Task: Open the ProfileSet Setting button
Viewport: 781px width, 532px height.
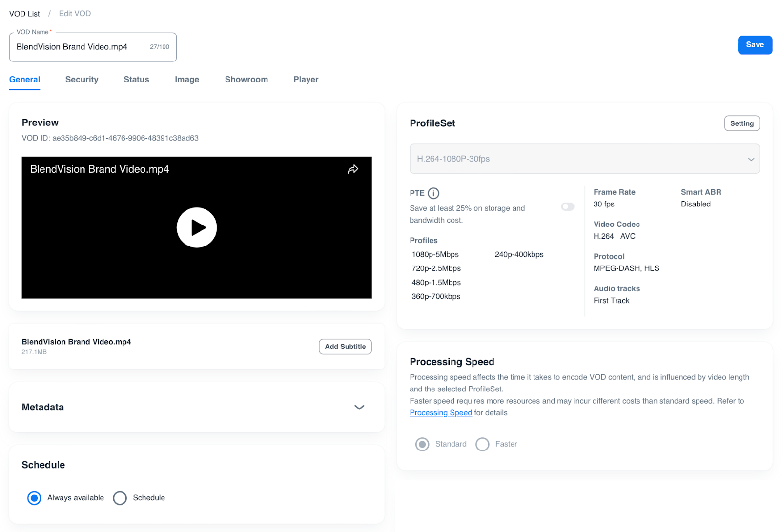Action: tap(741, 123)
